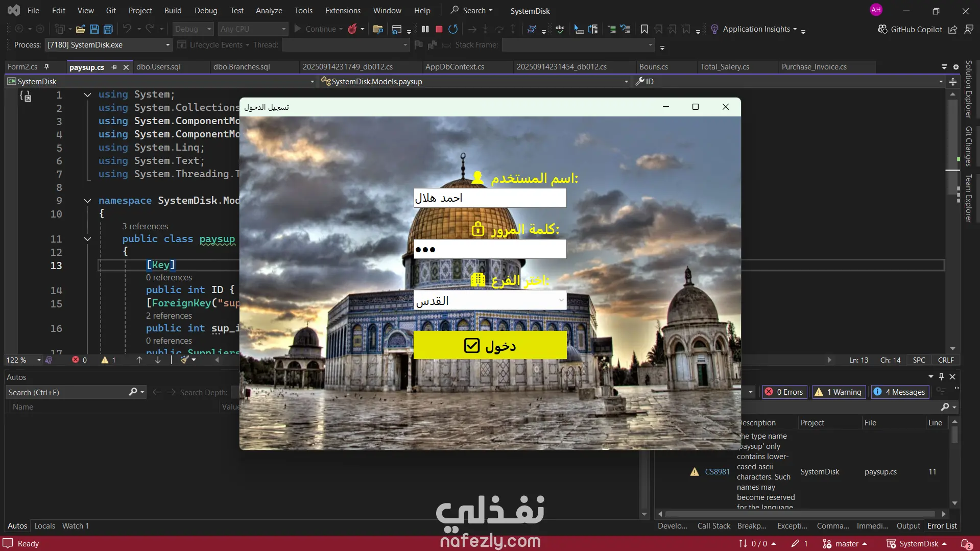Collapse the using directives block
This screenshot has width=980, height=551.
87,94
